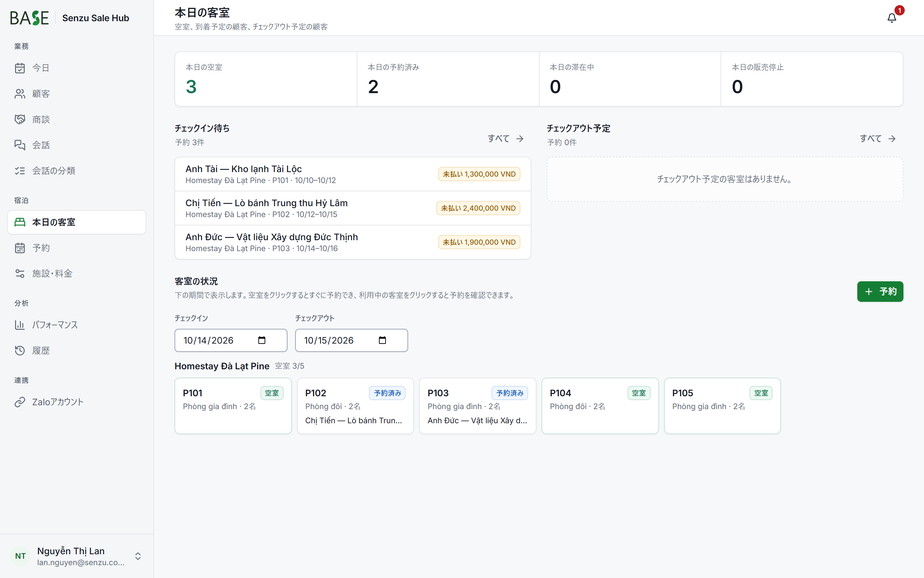Go to 今日 menu item

tap(76, 68)
